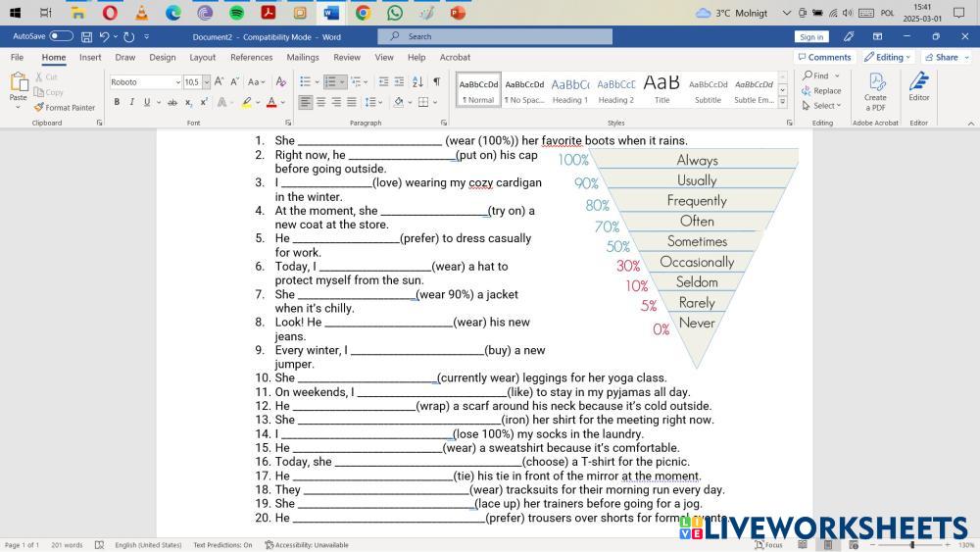Clear all formatting from selection
The image size is (980, 552).
tap(280, 82)
